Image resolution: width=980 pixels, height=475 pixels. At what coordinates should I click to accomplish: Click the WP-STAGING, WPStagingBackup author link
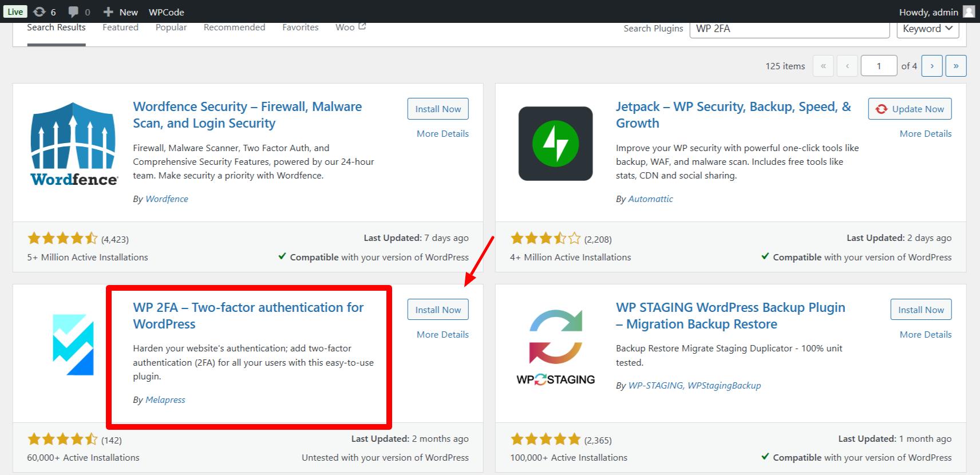point(694,385)
